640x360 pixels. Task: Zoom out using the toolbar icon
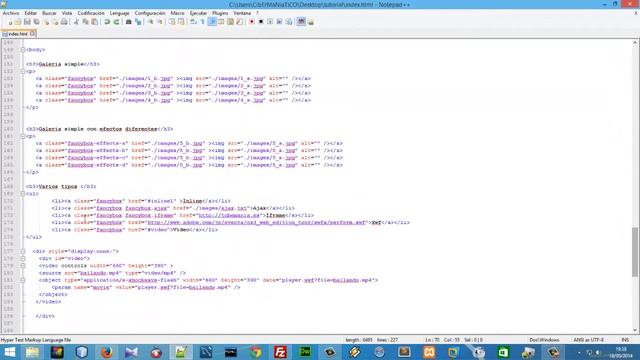(160, 22)
